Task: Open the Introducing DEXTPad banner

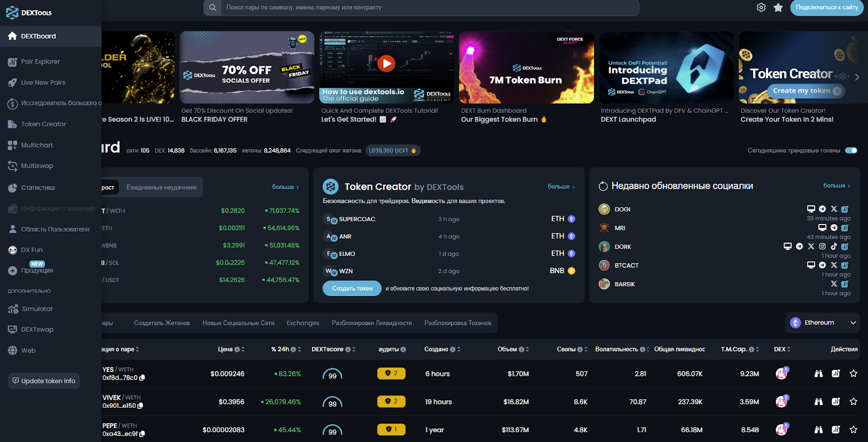Action: pos(666,67)
